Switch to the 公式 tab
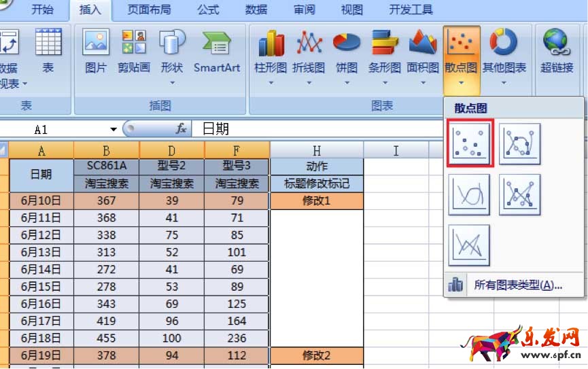 (x=208, y=10)
